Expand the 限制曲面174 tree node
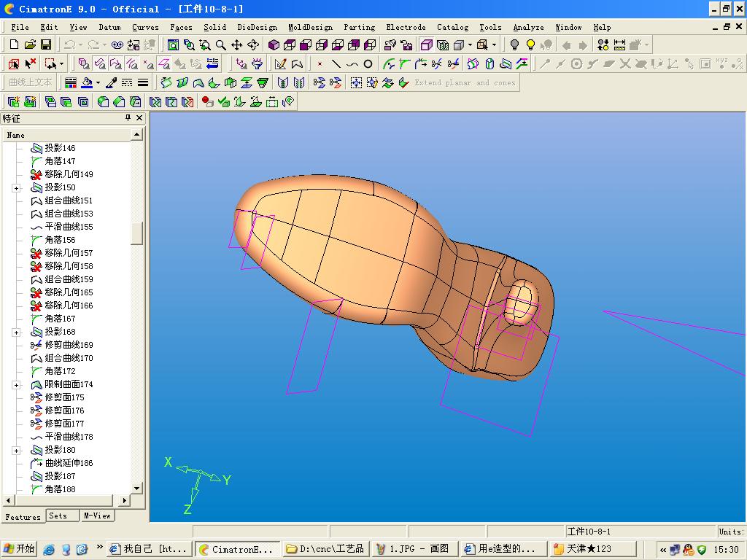Viewport: 747px width, 560px height. (16, 385)
